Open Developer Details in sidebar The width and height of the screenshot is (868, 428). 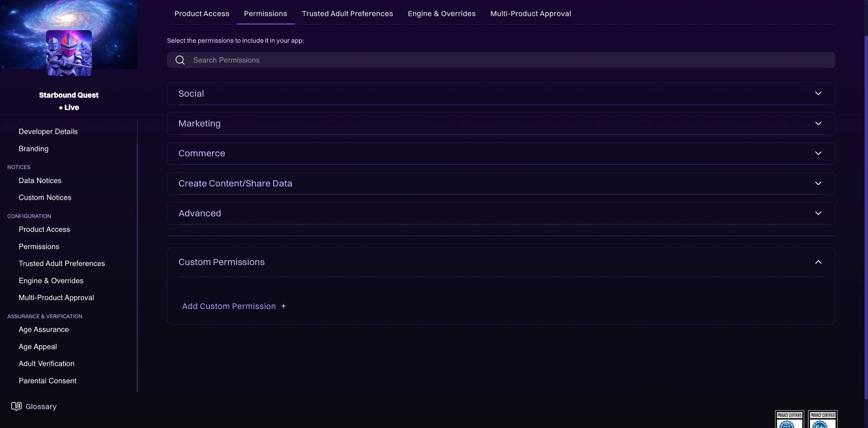tap(48, 131)
